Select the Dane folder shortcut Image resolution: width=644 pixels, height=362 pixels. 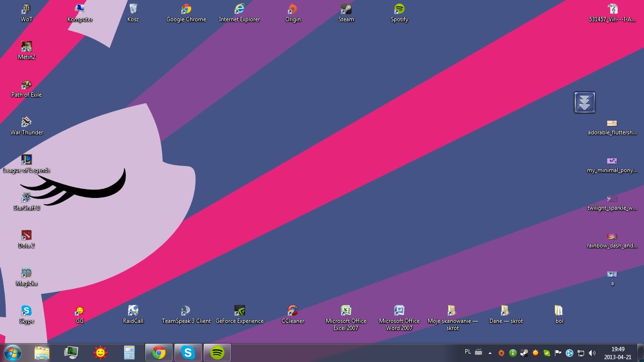tap(506, 315)
